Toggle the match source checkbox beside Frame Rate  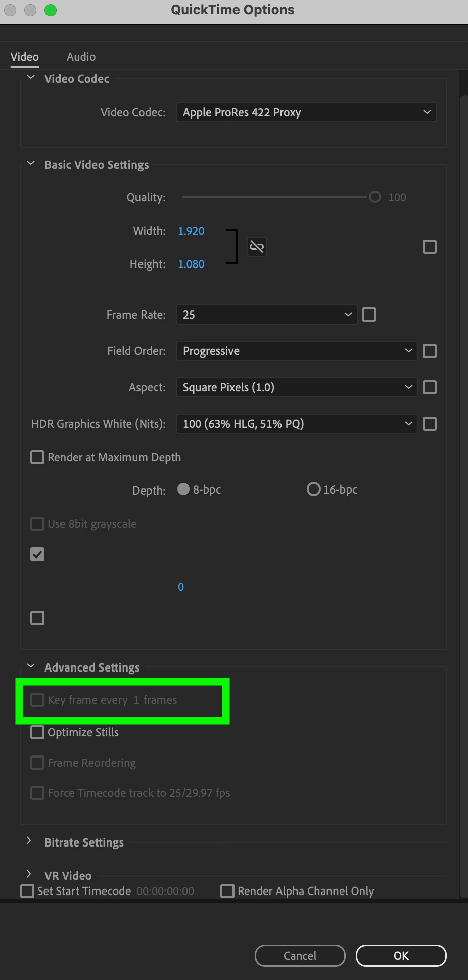tap(369, 315)
